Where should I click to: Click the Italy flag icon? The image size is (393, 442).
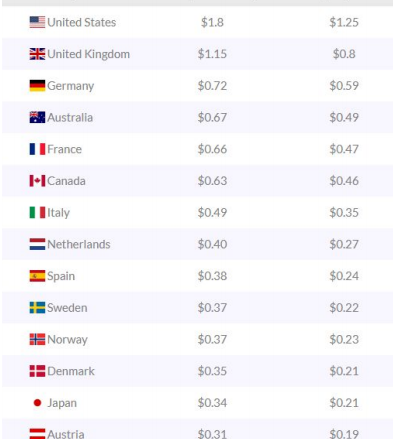[x=37, y=212]
